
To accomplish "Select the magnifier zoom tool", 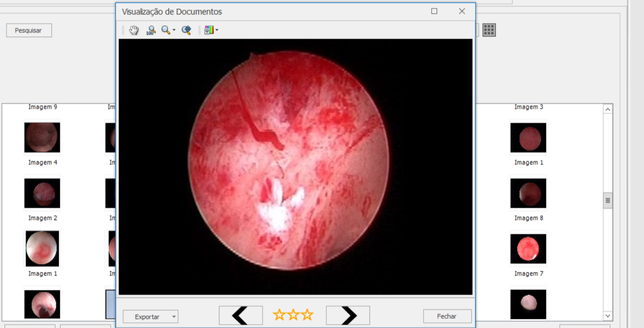I will 165,31.
